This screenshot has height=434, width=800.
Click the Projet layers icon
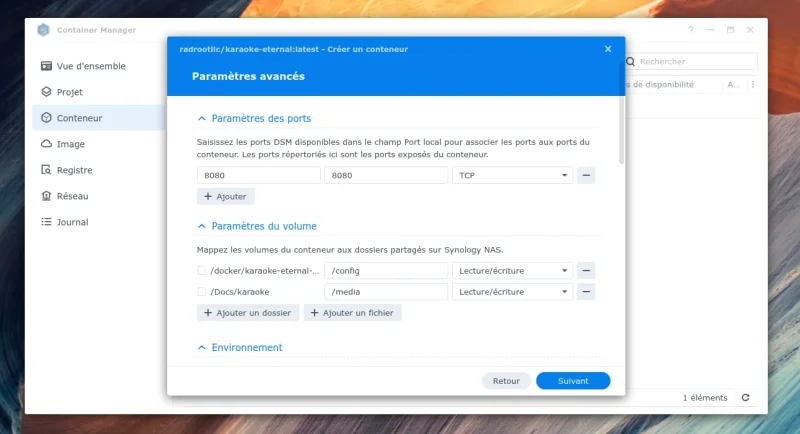pos(46,92)
